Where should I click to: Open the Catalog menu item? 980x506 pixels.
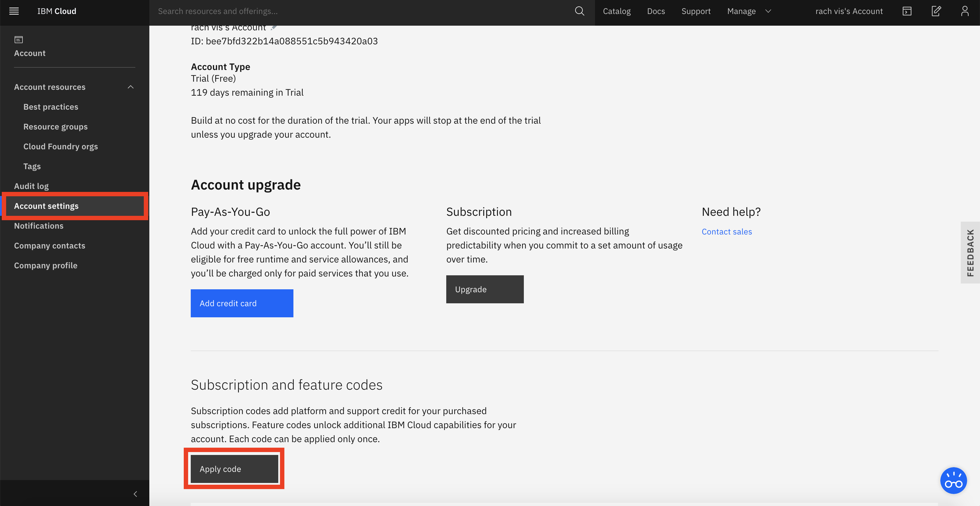(x=616, y=11)
